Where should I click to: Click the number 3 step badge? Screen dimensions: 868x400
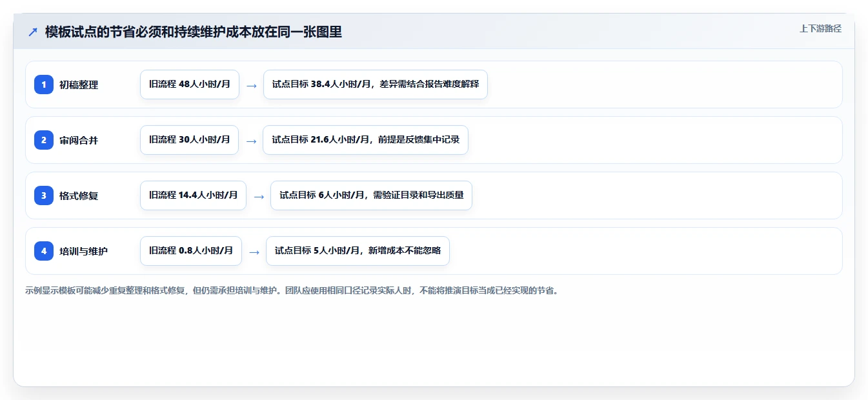[44, 195]
